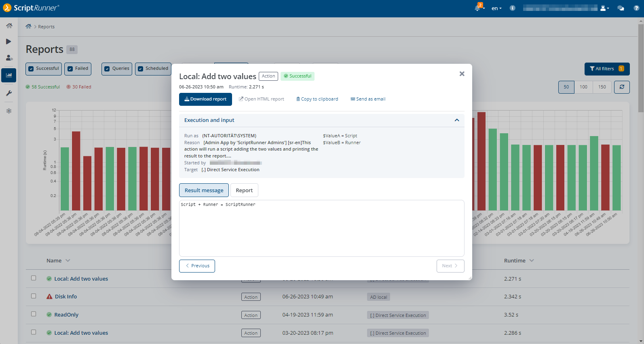Select the Disk Info row checkbox

(x=34, y=296)
